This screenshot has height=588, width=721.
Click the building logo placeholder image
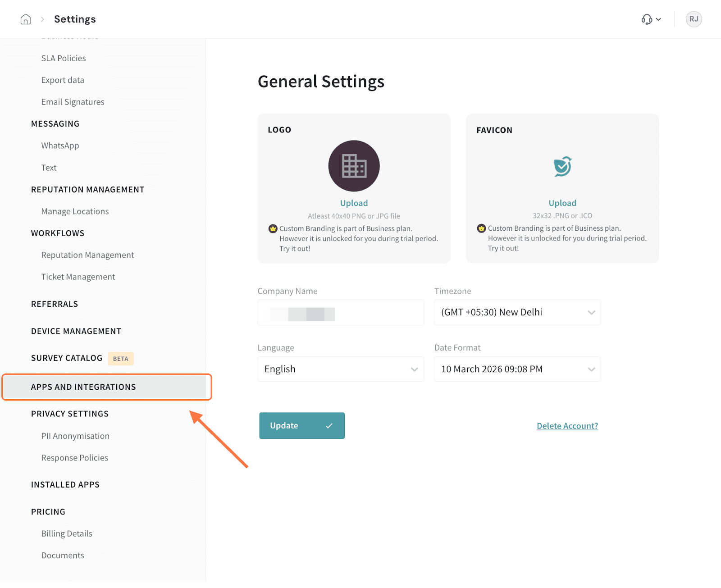354,166
